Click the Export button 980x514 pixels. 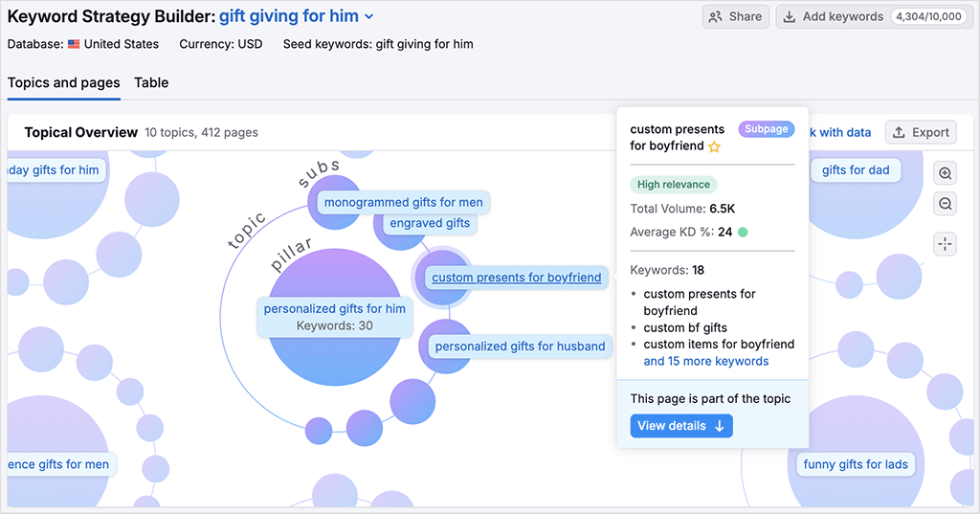coord(921,132)
